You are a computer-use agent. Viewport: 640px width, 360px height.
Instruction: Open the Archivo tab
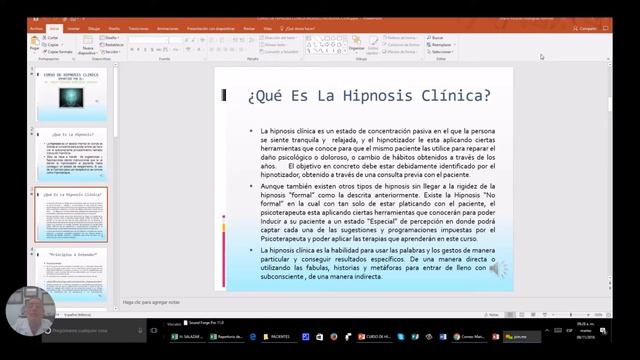click(x=36, y=29)
